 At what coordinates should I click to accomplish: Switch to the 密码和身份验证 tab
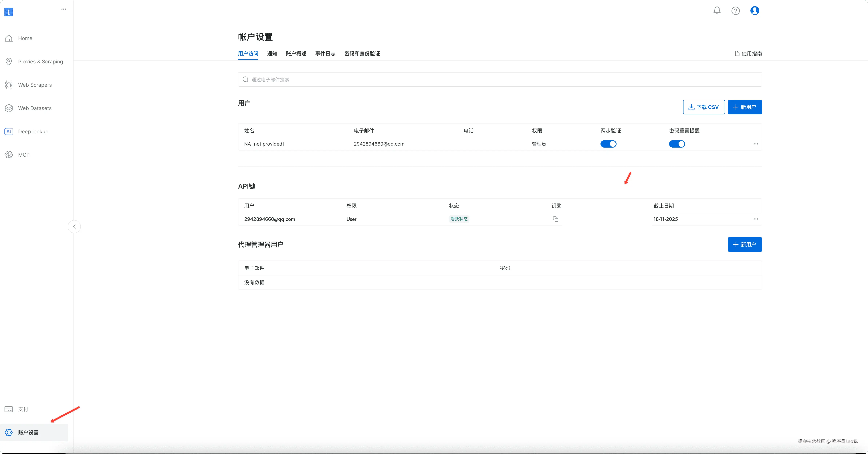(362, 54)
